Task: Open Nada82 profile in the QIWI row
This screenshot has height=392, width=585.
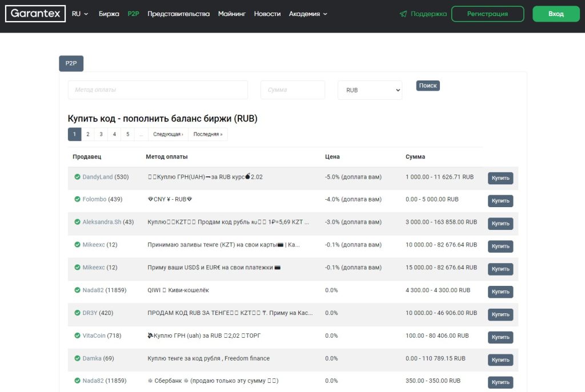Action: pos(93,290)
